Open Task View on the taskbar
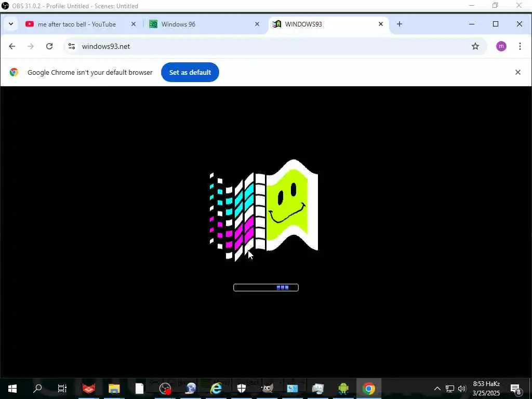 (x=62, y=389)
